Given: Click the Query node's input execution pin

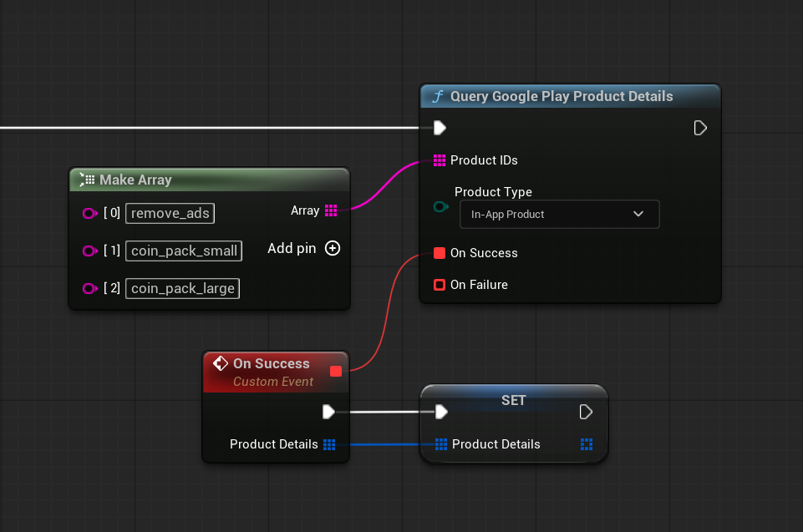Looking at the screenshot, I should click(x=440, y=128).
